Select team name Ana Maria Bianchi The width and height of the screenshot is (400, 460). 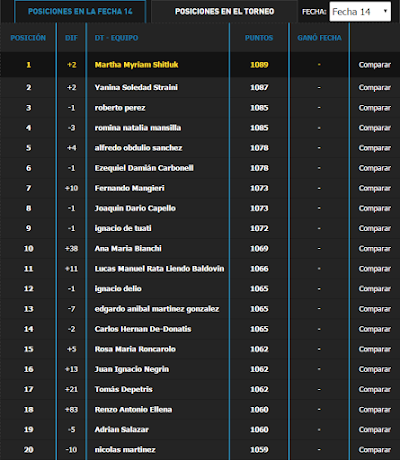128,249
